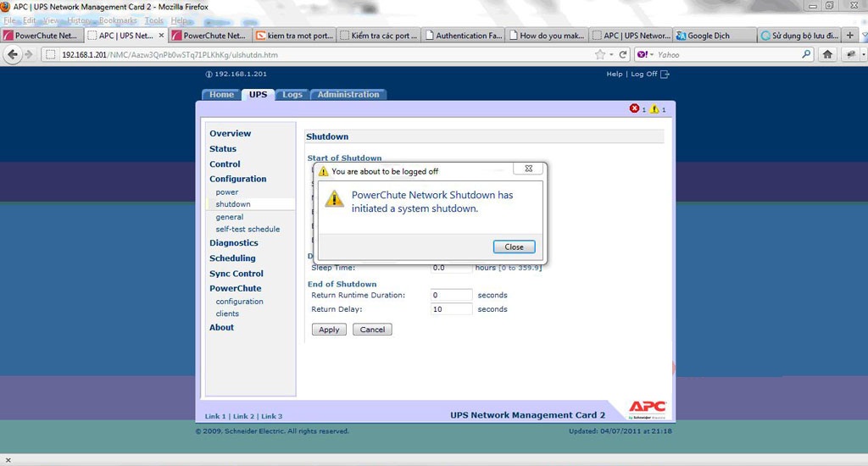Close the find bar with bottom X

click(8, 460)
